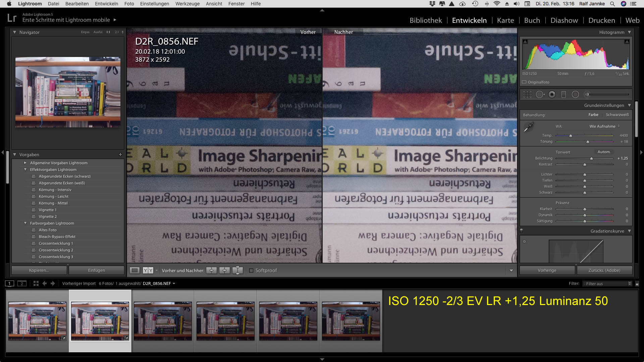Select the Red Eye Correction tool
644x362 pixels.
[x=552, y=95]
